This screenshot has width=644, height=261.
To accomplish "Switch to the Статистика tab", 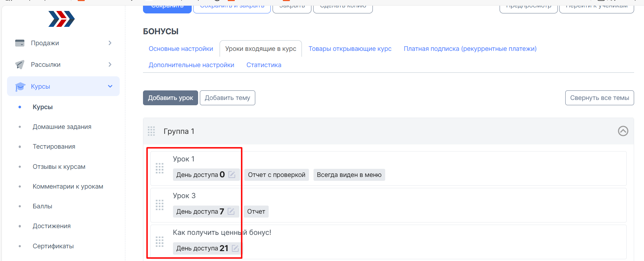I will pos(264,65).
